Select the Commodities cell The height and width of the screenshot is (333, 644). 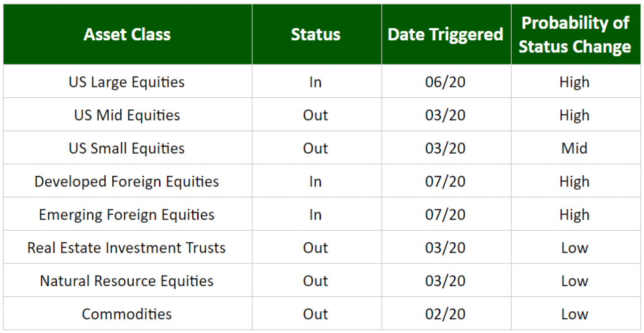(x=127, y=314)
